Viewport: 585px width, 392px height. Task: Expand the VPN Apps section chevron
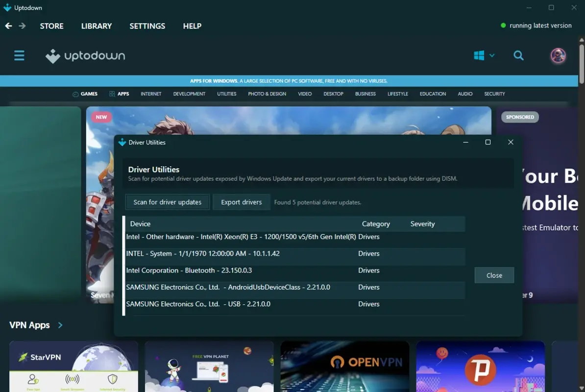(60, 325)
